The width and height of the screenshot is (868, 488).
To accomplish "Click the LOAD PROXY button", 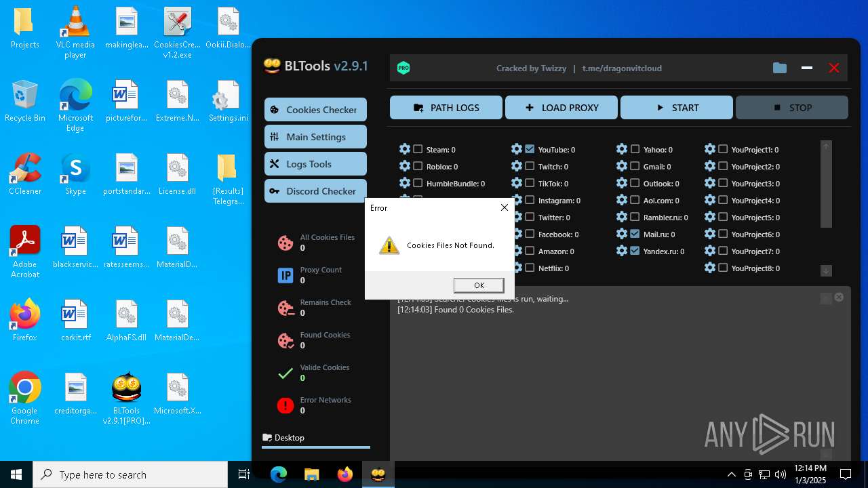I will [561, 108].
